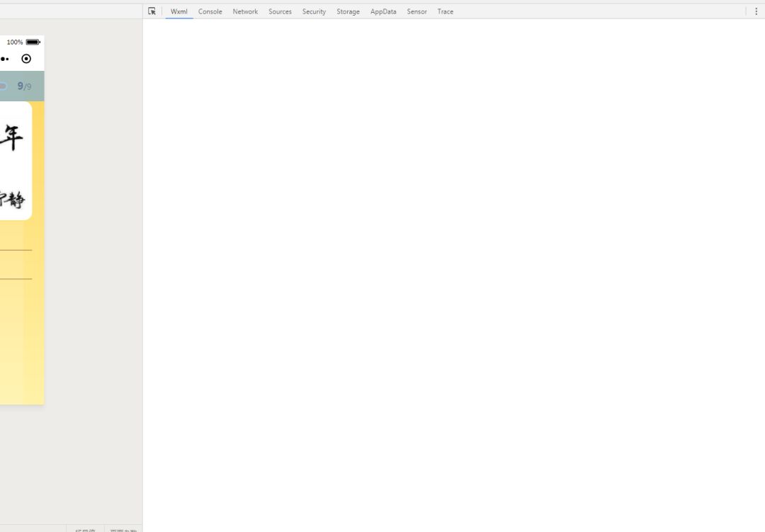Open the Network tab
Image resolution: width=765 pixels, height=532 pixels.
coord(245,12)
